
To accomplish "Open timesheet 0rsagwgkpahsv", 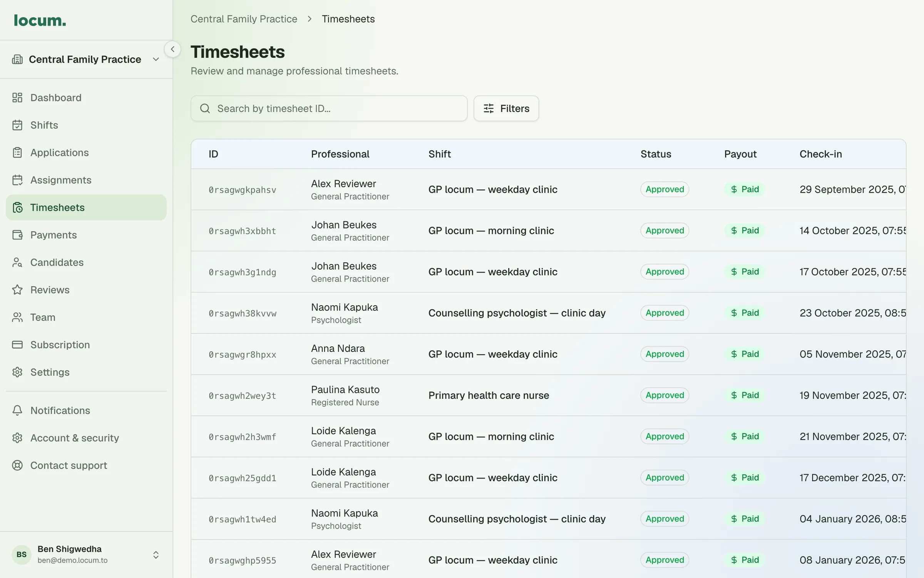I will point(242,190).
